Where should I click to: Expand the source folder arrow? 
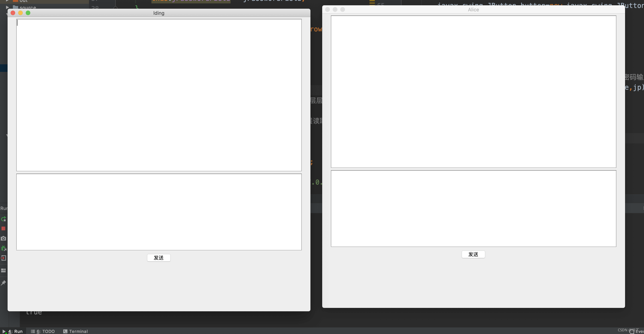pos(8,7)
